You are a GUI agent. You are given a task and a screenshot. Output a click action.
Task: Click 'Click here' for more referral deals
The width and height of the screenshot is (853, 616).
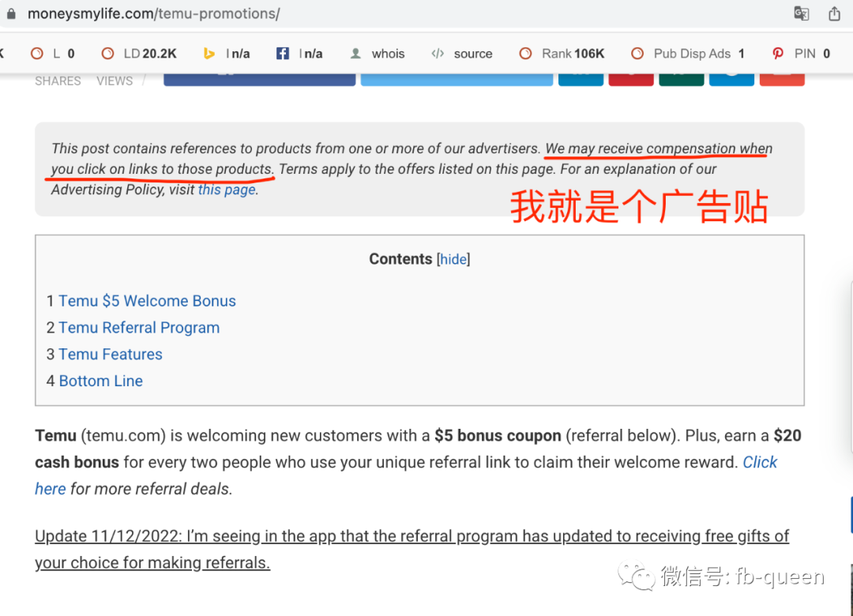(760, 462)
